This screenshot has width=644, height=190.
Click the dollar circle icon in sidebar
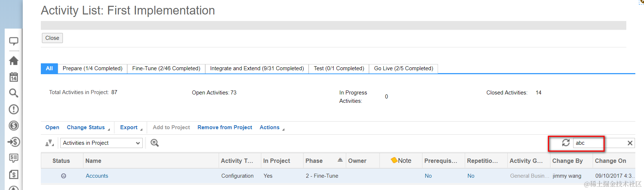click(x=14, y=126)
